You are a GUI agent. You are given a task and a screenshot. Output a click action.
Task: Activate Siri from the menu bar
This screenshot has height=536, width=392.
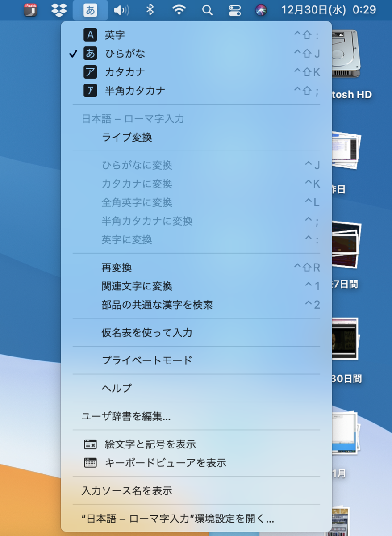261,9
